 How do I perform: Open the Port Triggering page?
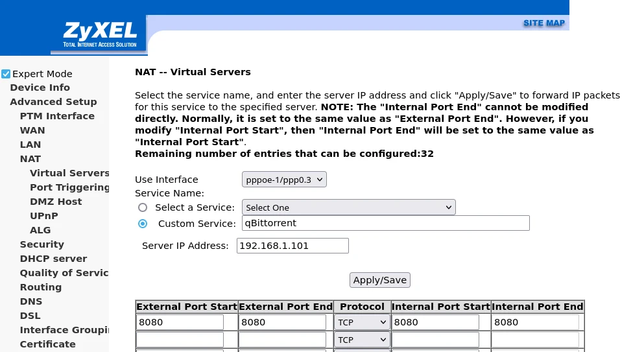pyautogui.click(x=69, y=187)
